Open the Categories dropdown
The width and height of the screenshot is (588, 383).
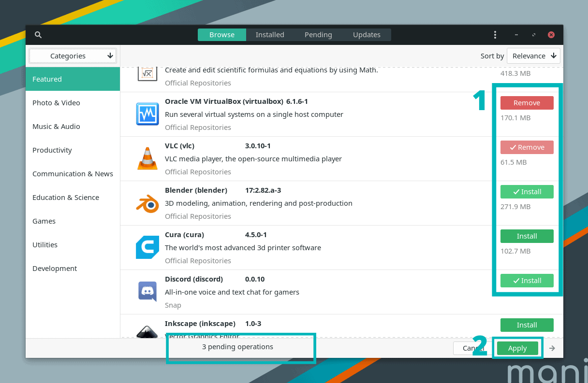72,56
